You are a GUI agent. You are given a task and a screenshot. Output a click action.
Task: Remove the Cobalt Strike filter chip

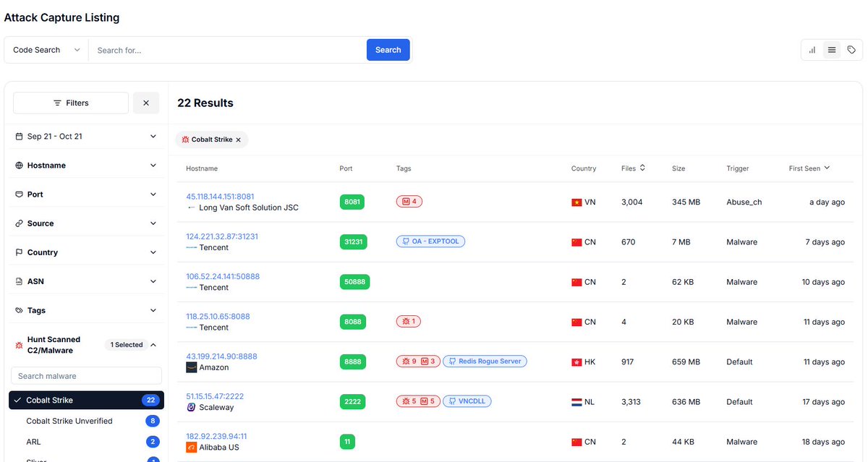pos(238,140)
